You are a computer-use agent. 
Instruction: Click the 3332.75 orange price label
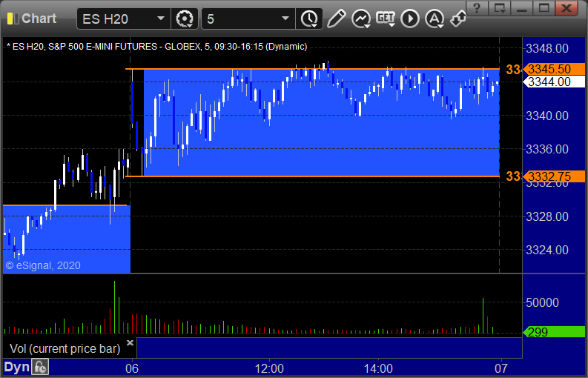(x=553, y=176)
